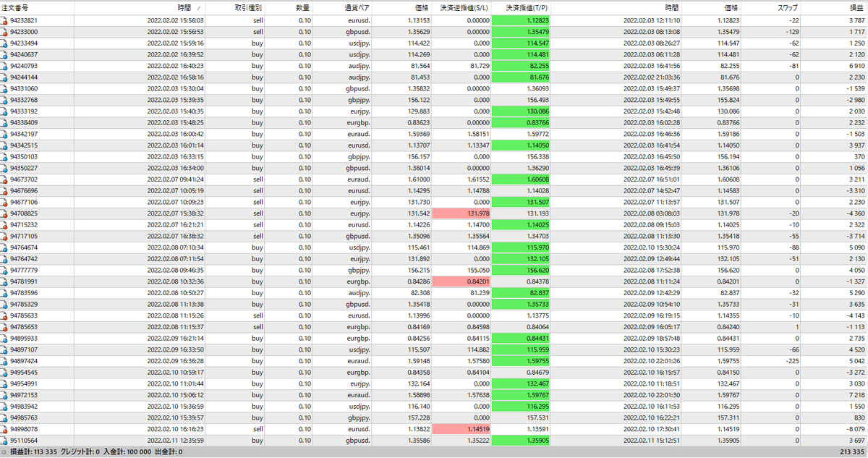Sort by the 決済指値(T/P) column header
This screenshot has width=868, height=458.
coord(525,7)
